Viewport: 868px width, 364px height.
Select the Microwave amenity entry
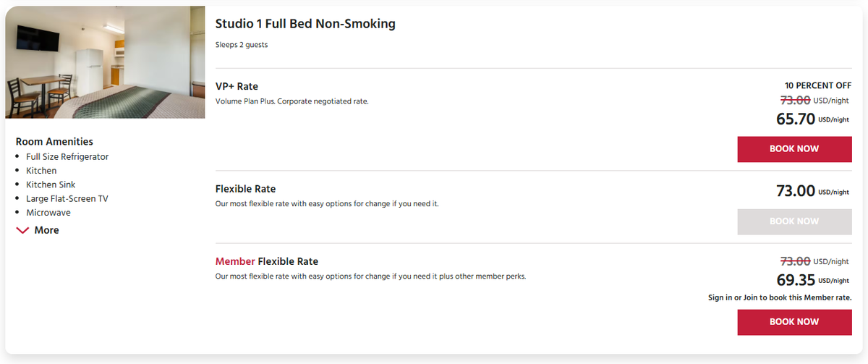48,213
